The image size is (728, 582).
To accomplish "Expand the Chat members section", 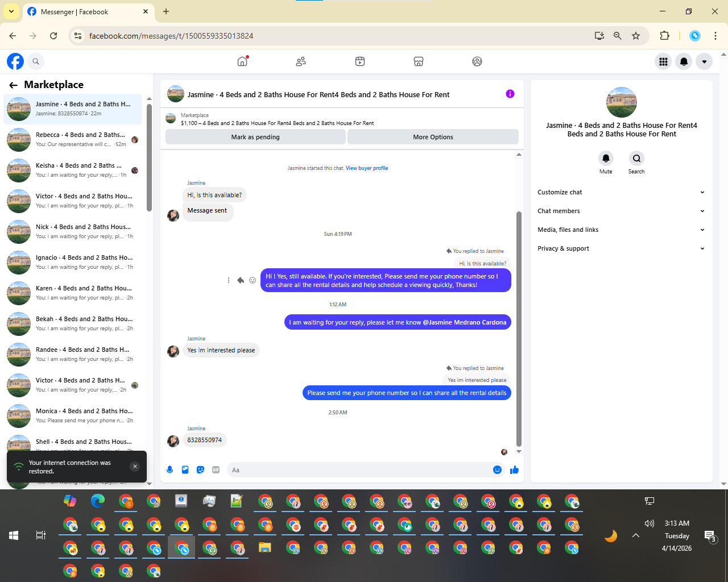I will pyautogui.click(x=621, y=211).
